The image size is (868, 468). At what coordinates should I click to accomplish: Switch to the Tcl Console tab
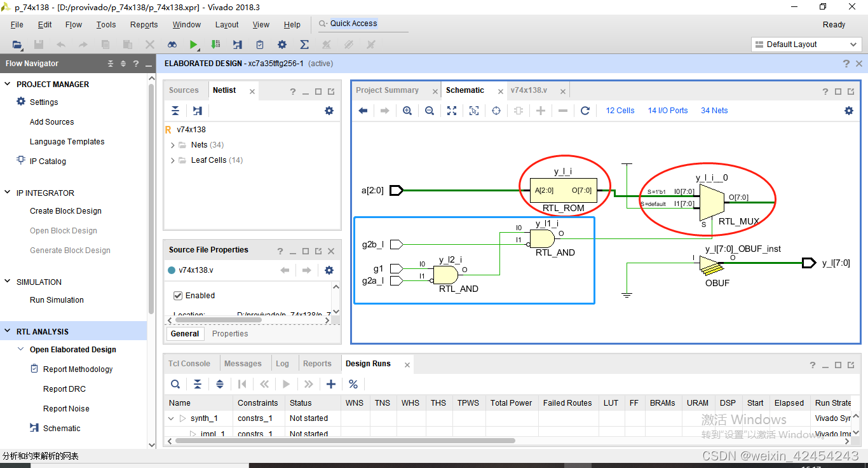189,364
